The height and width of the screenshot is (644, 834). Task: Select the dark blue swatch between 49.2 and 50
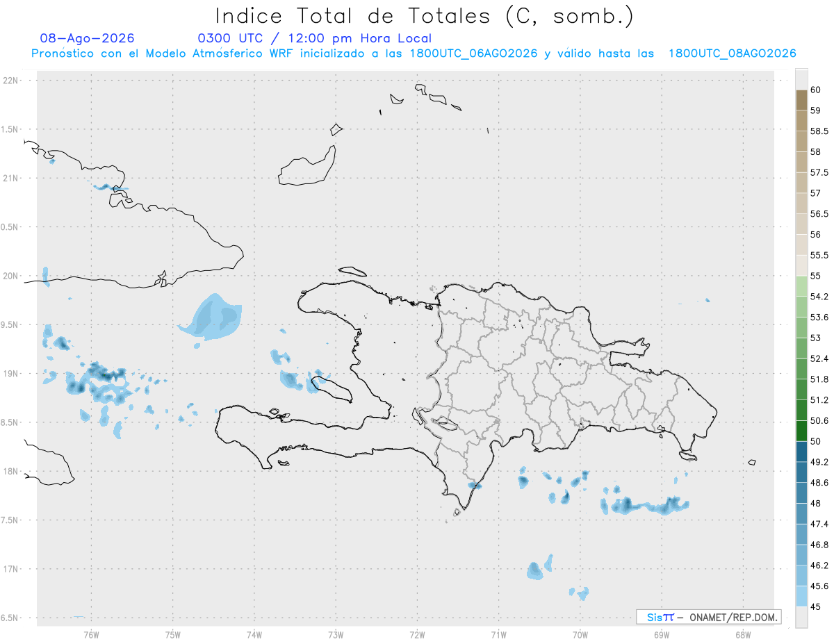[801, 452]
